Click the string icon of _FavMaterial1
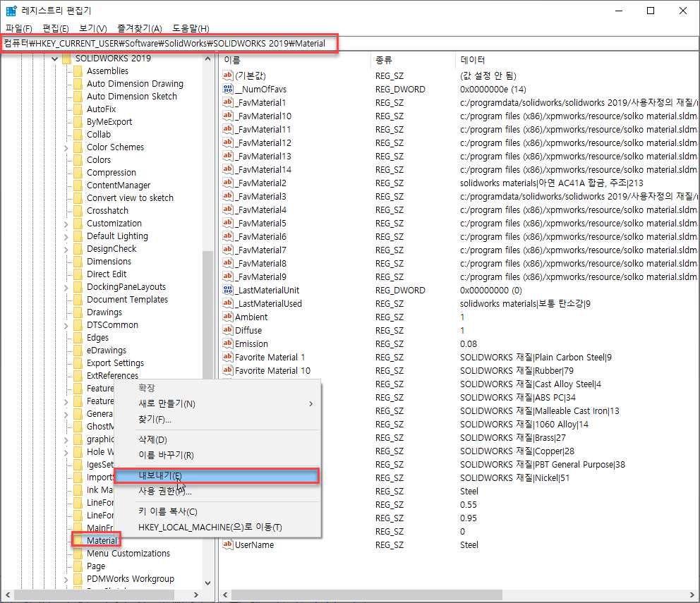700x603 pixels. (x=228, y=102)
